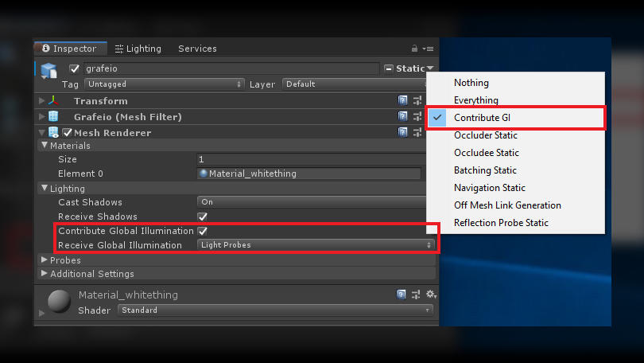This screenshot has width=644, height=363.
Task: Open Receive Global Illumination dropdown
Action: 316,244
